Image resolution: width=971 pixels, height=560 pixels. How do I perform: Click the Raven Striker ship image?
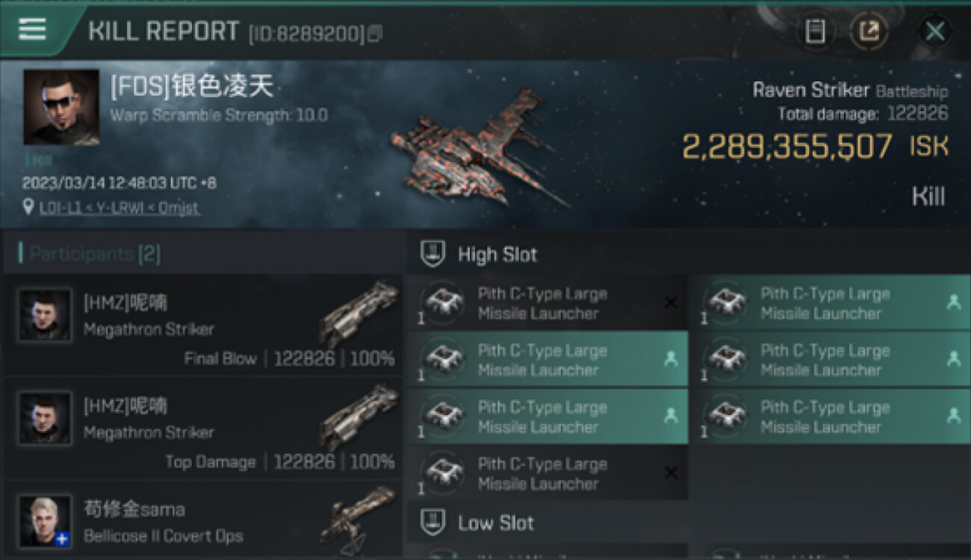[x=478, y=146]
